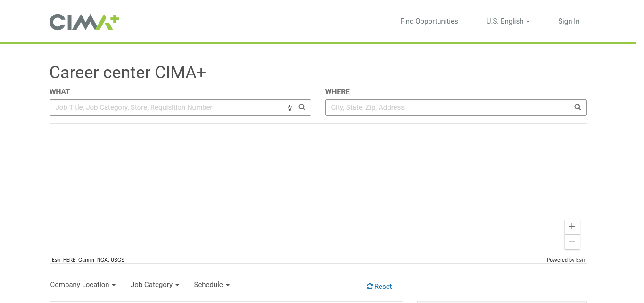The width and height of the screenshot is (644, 303).
Task: Go to the Sign In page
Action: [x=569, y=21]
